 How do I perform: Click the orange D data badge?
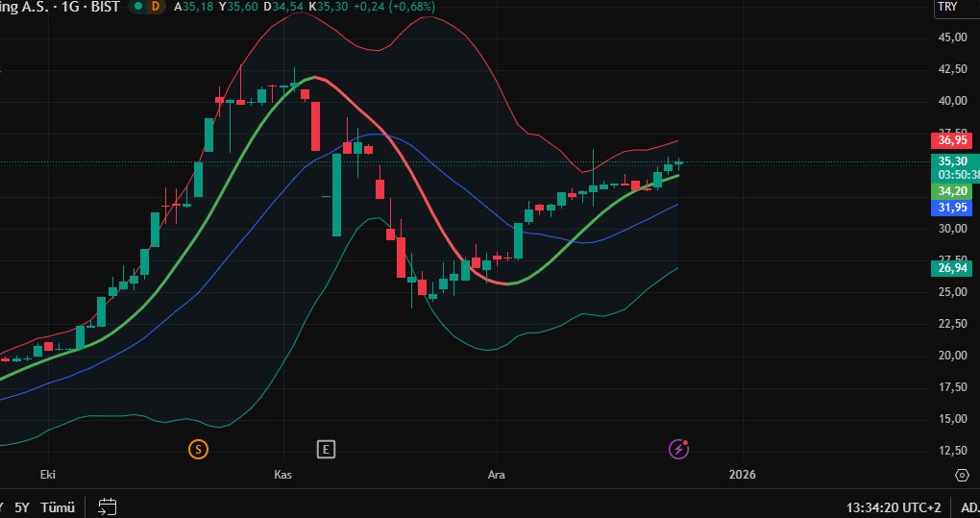pos(156,7)
